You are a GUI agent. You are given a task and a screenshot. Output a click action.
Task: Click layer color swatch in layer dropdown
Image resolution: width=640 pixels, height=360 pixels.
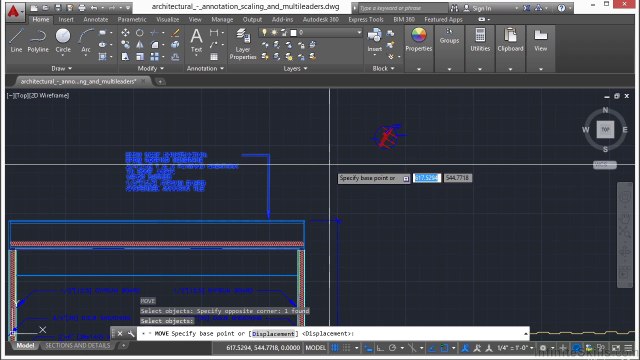(x=293, y=32)
